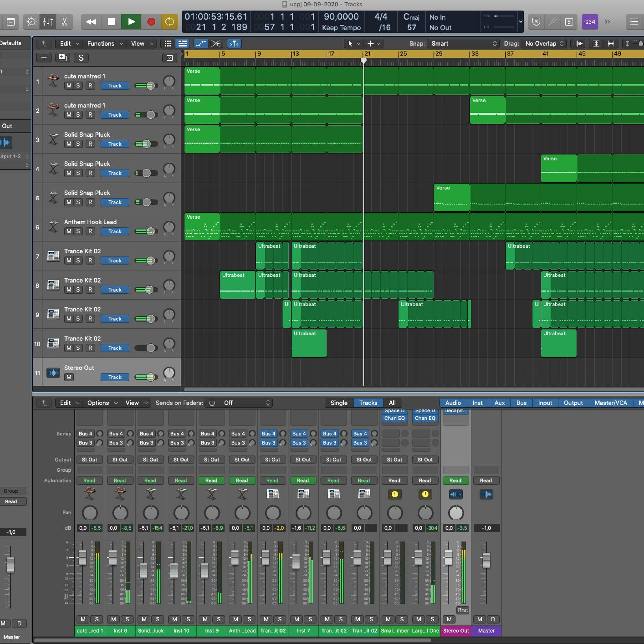
Task: Record-enable Trance Kit 02 on track 7
Action: tap(90, 260)
